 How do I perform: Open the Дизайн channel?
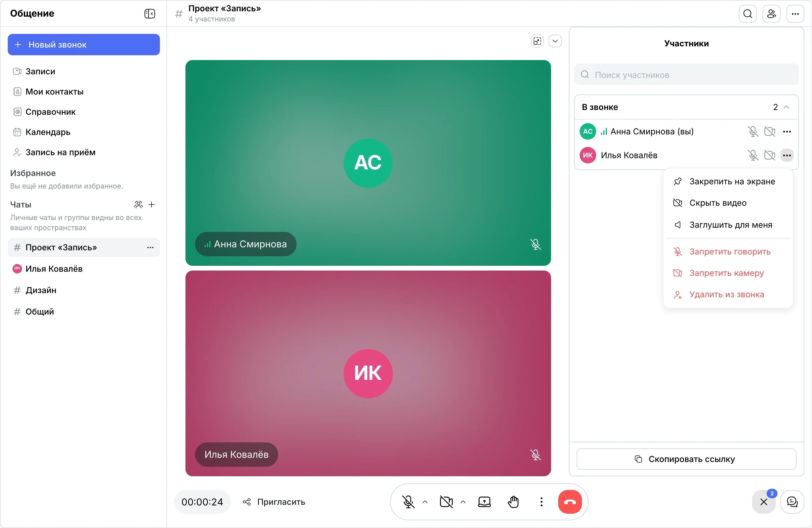pos(84,290)
